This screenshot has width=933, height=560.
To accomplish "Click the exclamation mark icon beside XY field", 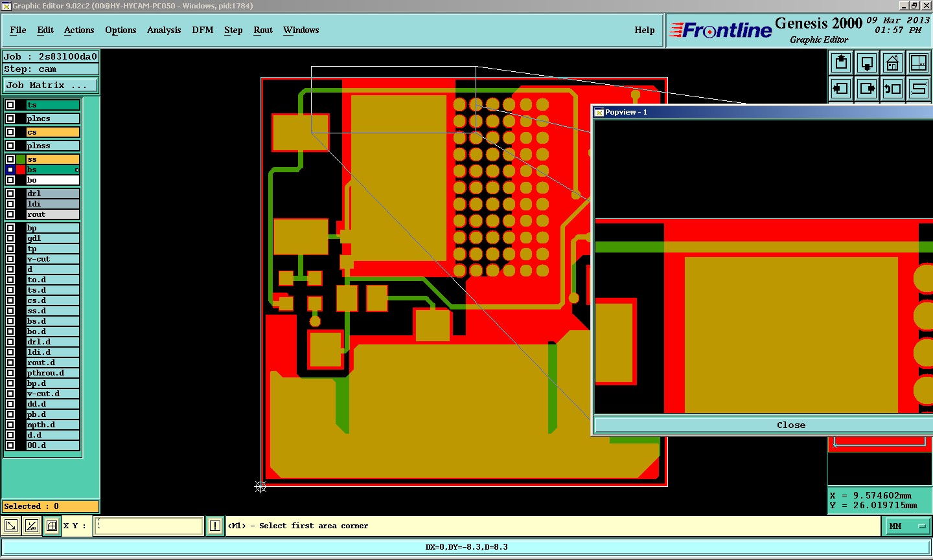I will pyautogui.click(x=215, y=526).
